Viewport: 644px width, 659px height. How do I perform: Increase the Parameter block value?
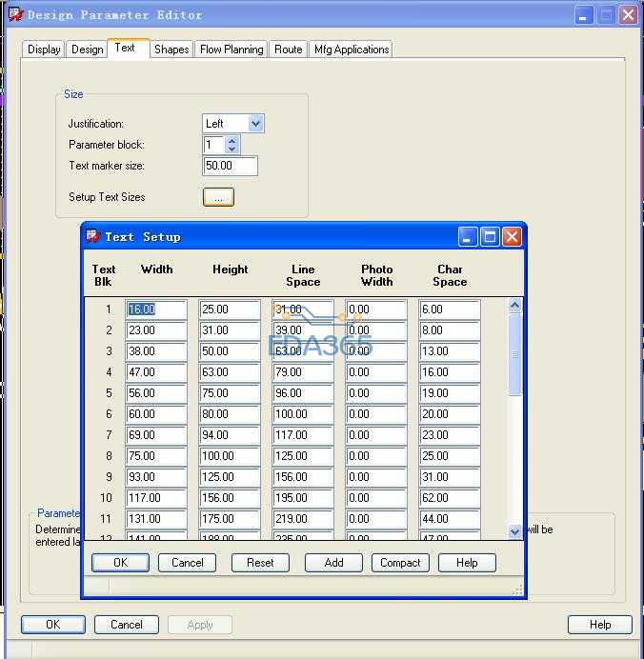point(232,140)
